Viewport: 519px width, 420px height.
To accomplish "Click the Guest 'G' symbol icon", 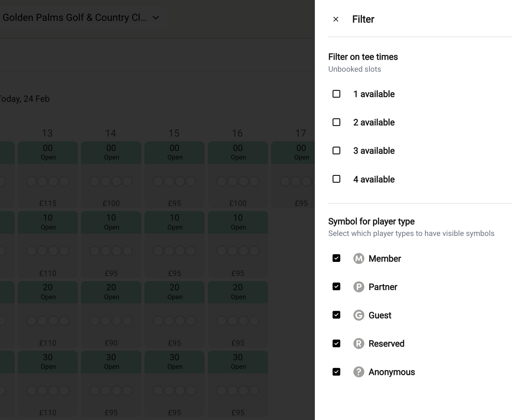I will click(359, 315).
